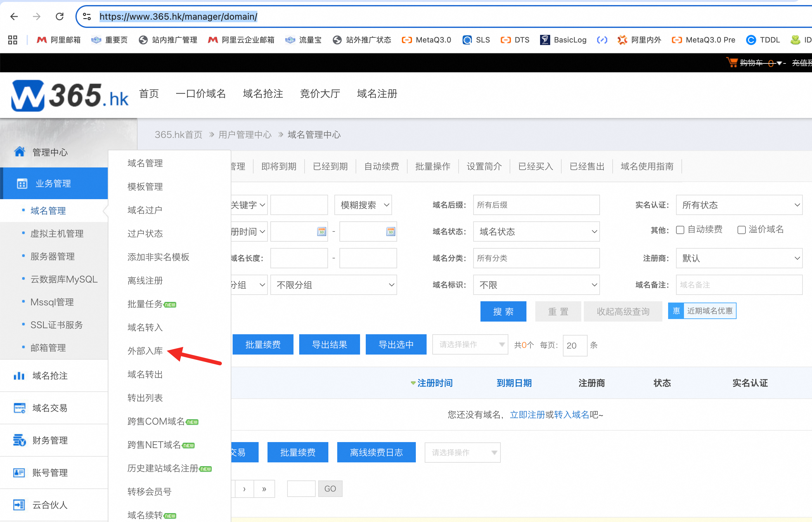Viewport: 812px width, 522px height.
Task: Switch to the 即将到期 tab
Action: [x=279, y=166]
